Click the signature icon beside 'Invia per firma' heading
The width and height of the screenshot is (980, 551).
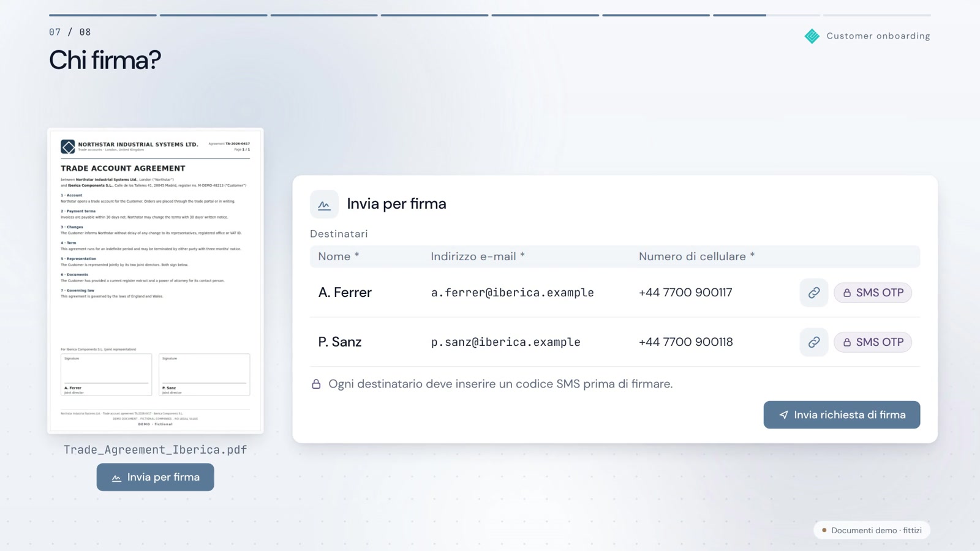point(324,204)
